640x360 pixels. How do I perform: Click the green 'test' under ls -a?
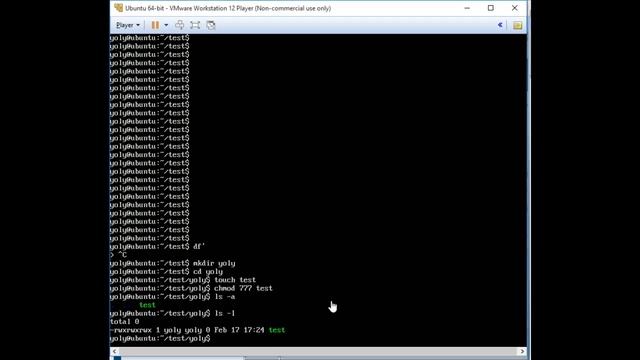[147, 305]
